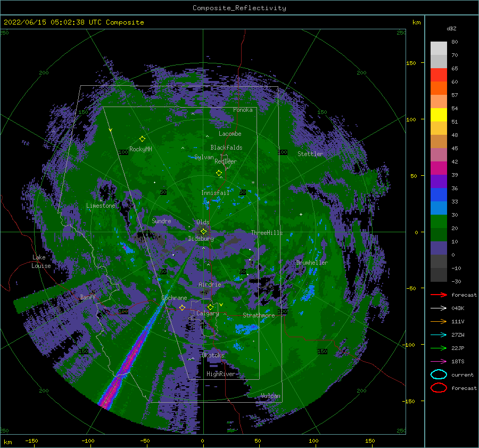
Task: Click the lightest gray 70 dBZ swatch
Action: 439,48
